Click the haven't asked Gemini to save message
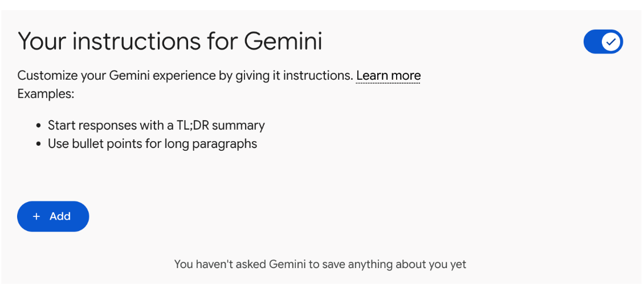The height and width of the screenshot is (288, 644). (x=320, y=264)
